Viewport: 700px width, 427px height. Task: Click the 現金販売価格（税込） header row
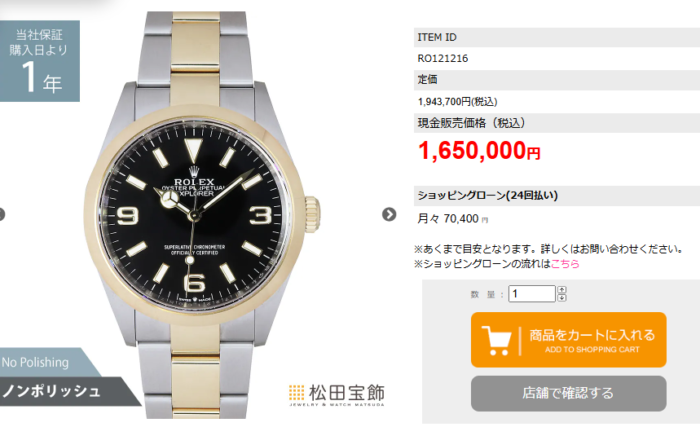(557, 123)
